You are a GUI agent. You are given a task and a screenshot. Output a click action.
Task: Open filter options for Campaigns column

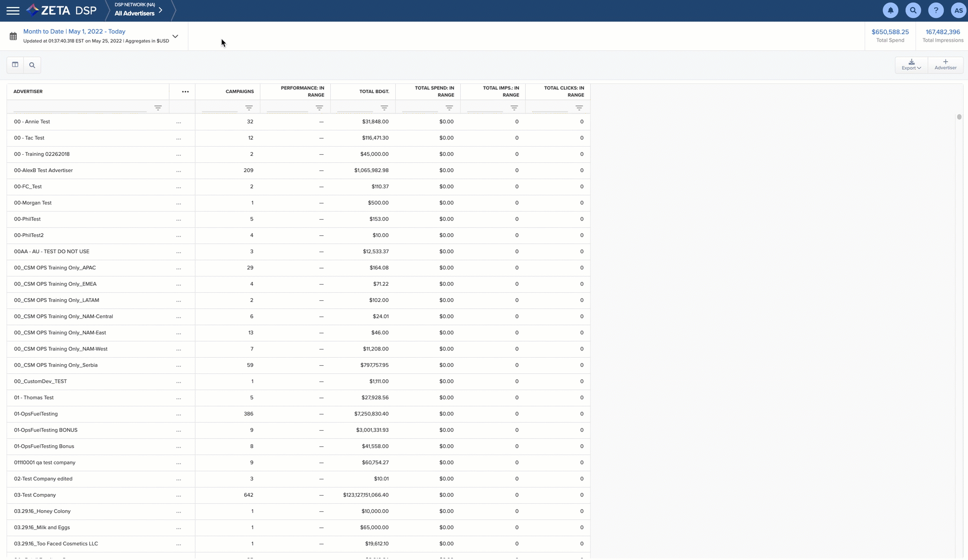coord(248,108)
